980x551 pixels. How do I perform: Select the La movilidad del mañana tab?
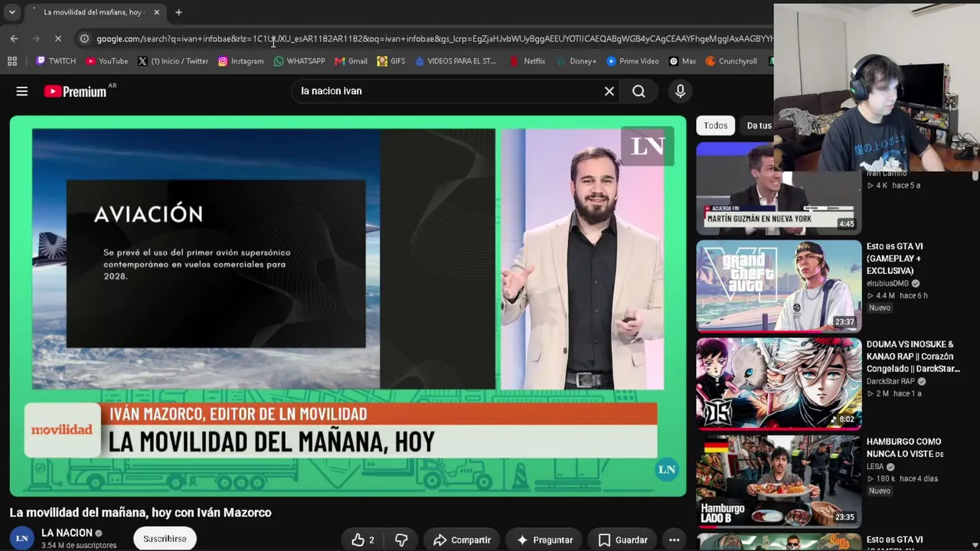click(93, 12)
